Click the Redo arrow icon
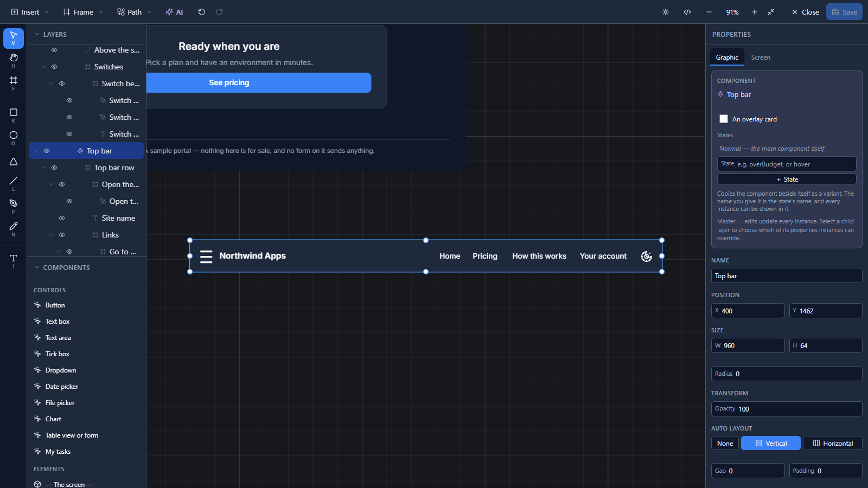This screenshot has width=868, height=488. tap(219, 12)
